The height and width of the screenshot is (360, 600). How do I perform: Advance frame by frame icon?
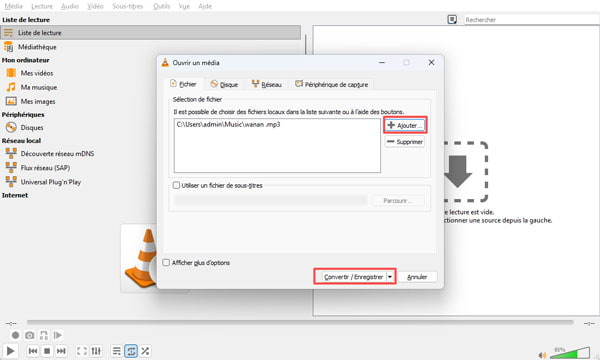[x=58, y=336]
